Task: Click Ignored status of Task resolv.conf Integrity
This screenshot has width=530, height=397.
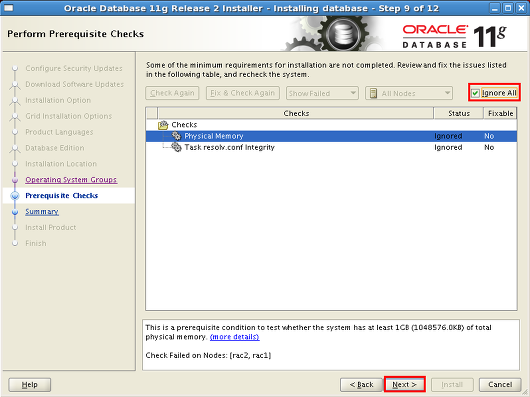Action: 448,147
